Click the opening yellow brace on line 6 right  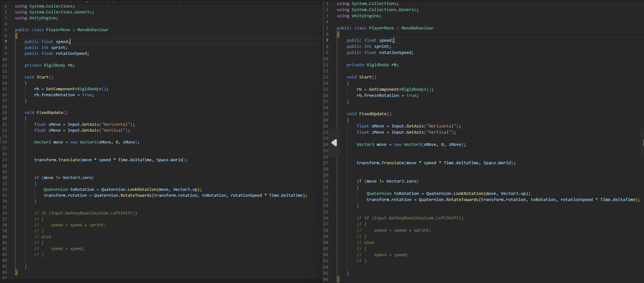[x=338, y=34]
